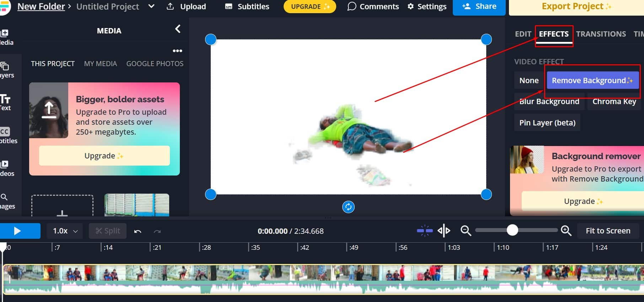The height and width of the screenshot is (302, 644).
Task: Click Export Project button
Action: (576, 6)
